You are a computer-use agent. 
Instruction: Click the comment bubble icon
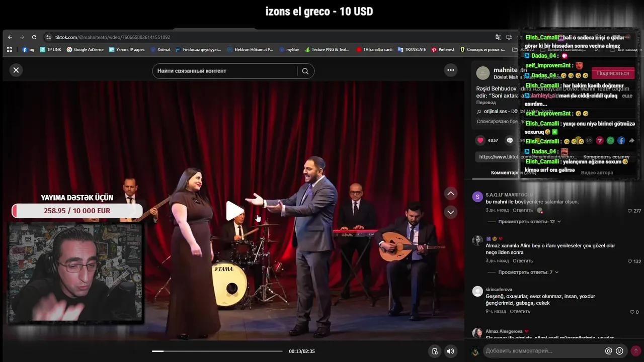pyautogui.click(x=510, y=140)
